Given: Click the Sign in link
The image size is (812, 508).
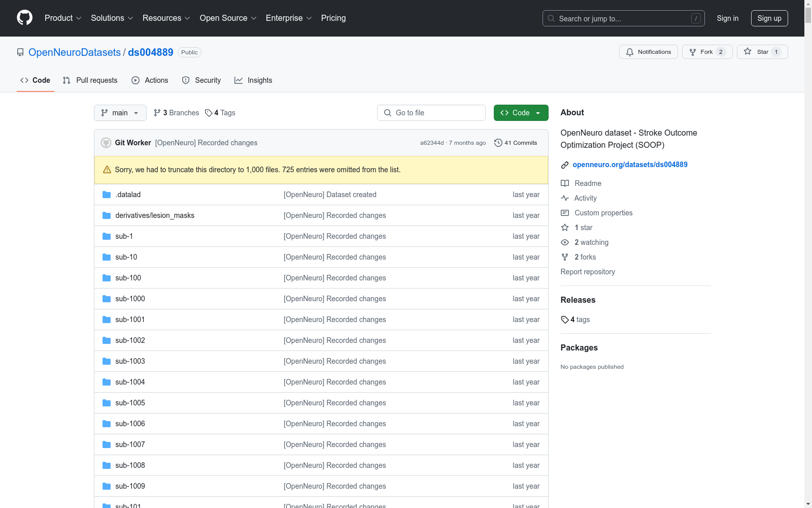Looking at the screenshot, I should 728,18.
